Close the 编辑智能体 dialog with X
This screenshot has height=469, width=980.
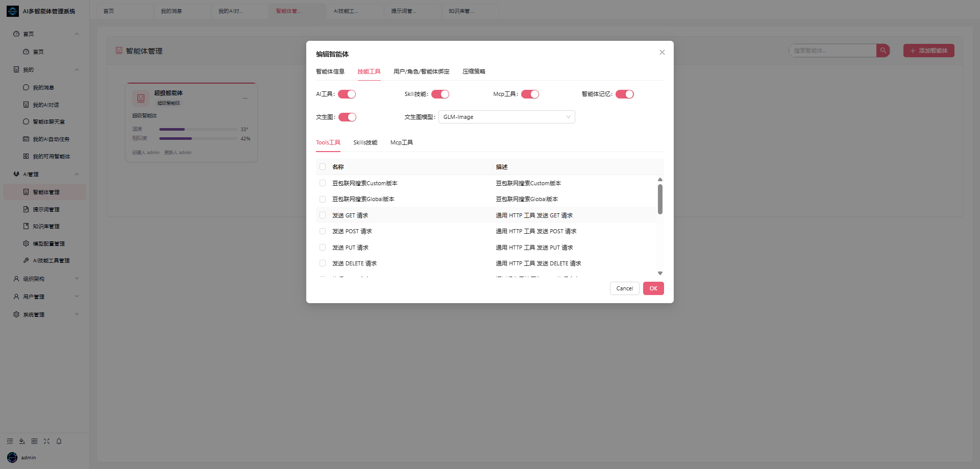click(662, 52)
